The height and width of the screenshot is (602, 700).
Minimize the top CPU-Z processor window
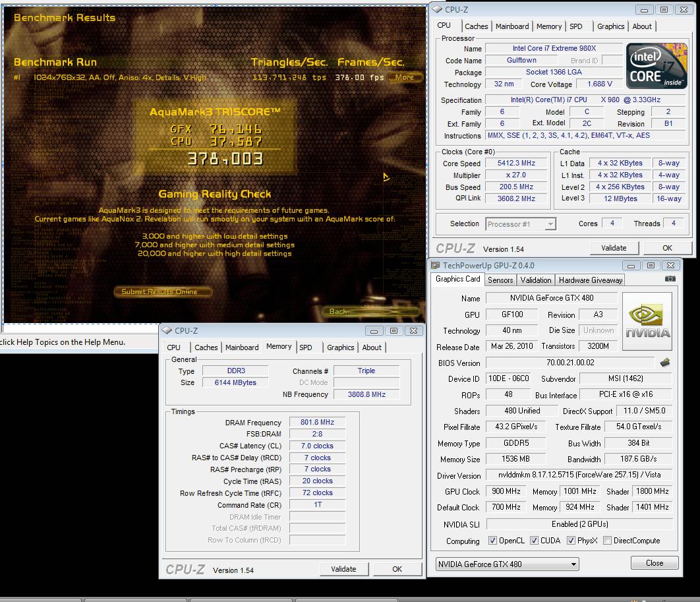(644, 9)
